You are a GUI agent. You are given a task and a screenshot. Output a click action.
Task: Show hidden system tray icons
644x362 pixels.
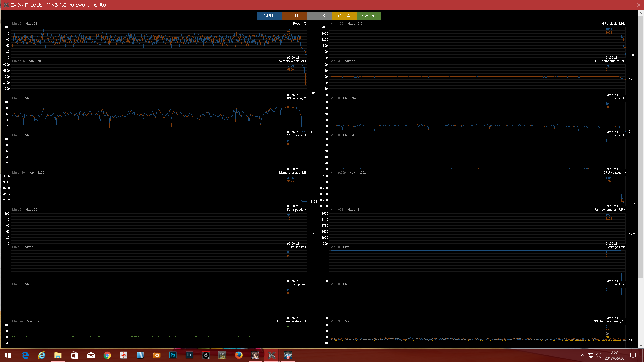click(582, 355)
